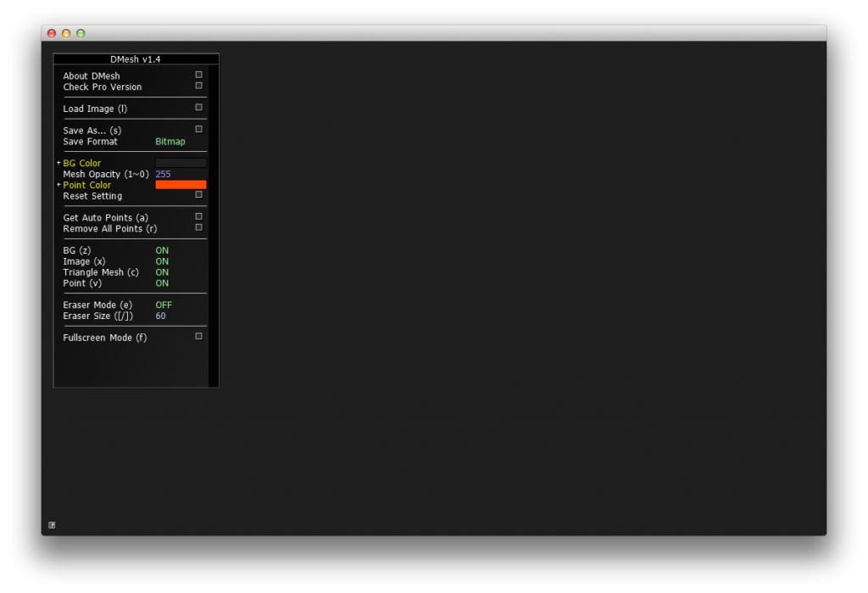
Task: Click the Reset Setting box
Action: [198, 195]
